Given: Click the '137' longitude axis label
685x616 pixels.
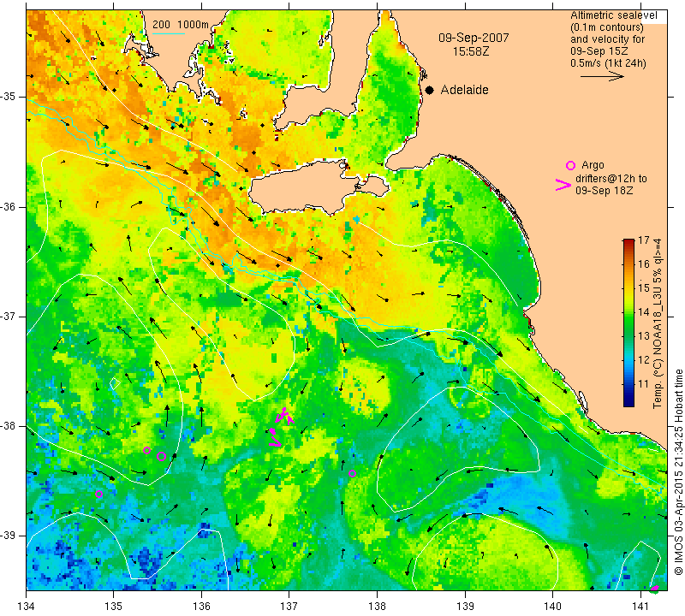Looking at the screenshot, I should (x=289, y=607).
